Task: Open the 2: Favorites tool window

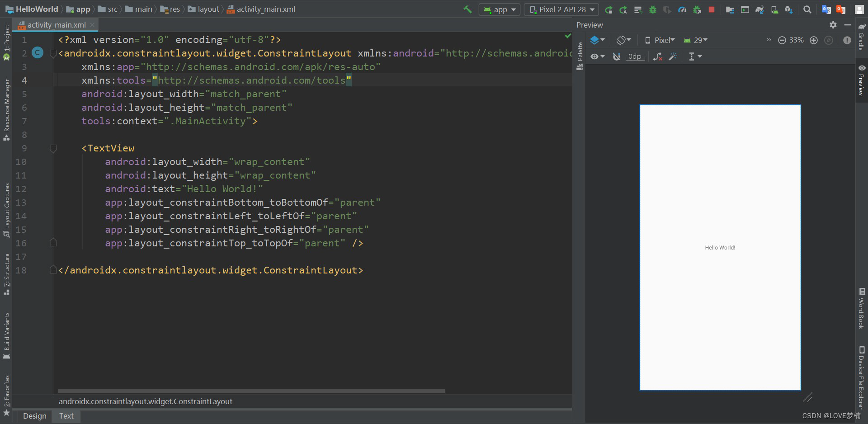Action: pyautogui.click(x=6, y=396)
